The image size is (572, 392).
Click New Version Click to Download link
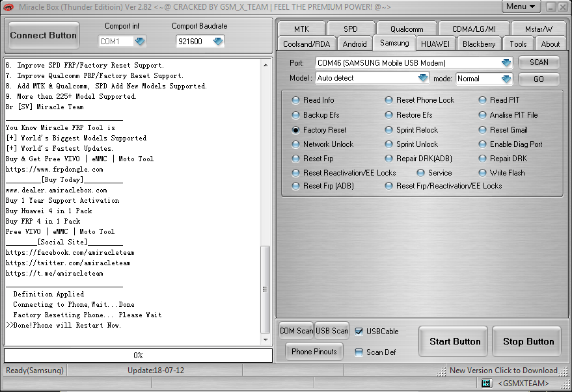(x=504, y=371)
